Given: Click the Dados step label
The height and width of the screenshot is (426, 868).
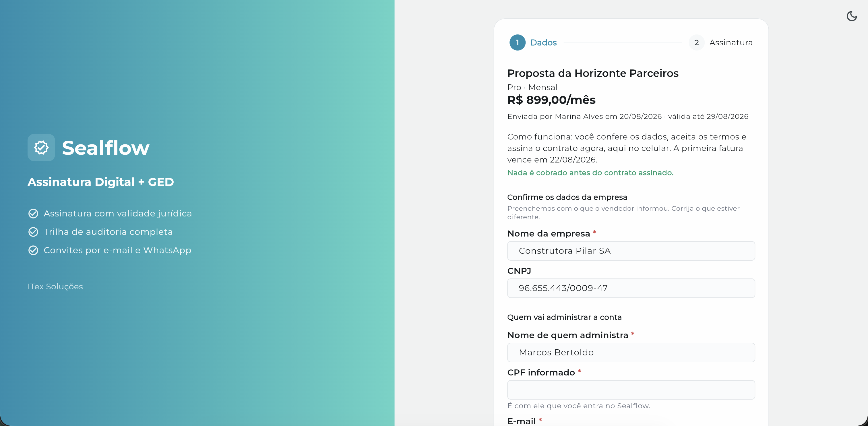Looking at the screenshot, I should tap(543, 42).
